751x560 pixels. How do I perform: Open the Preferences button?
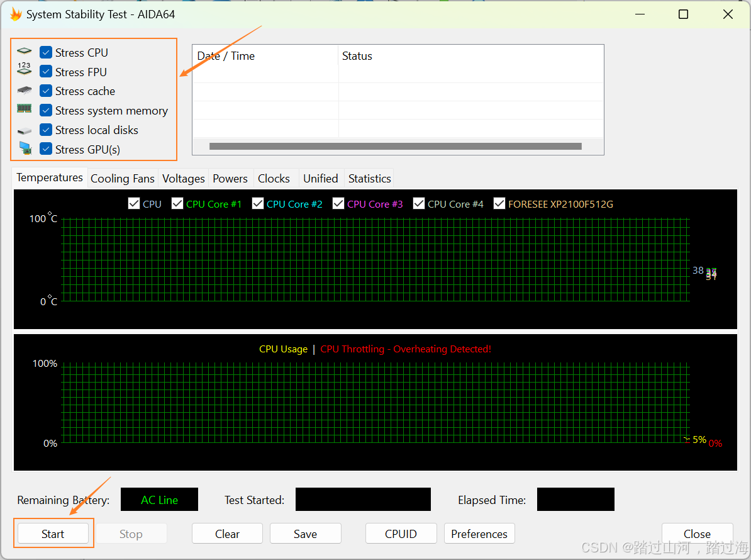click(x=479, y=534)
